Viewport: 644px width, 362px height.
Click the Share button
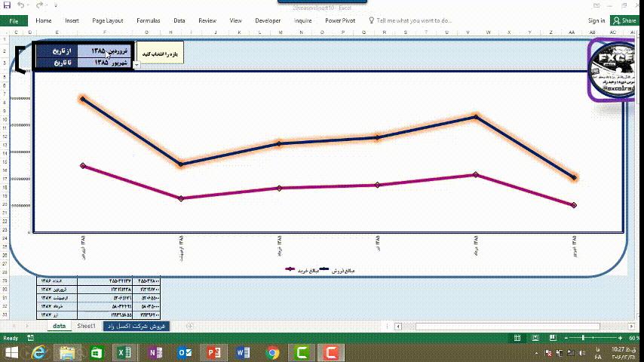625,20
